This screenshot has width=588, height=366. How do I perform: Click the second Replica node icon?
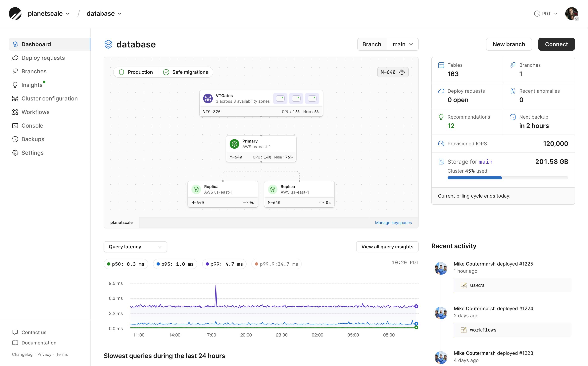pos(273,189)
